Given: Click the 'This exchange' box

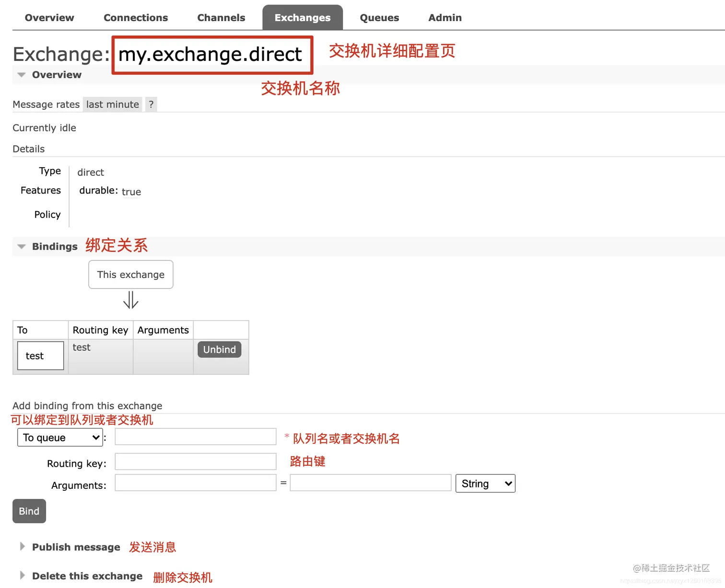Looking at the screenshot, I should coord(131,275).
